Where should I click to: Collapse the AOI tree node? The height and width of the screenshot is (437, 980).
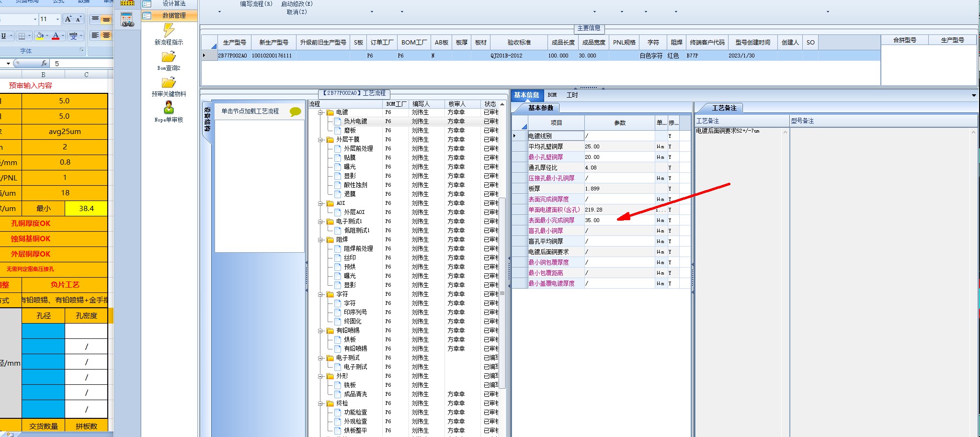[320, 203]
